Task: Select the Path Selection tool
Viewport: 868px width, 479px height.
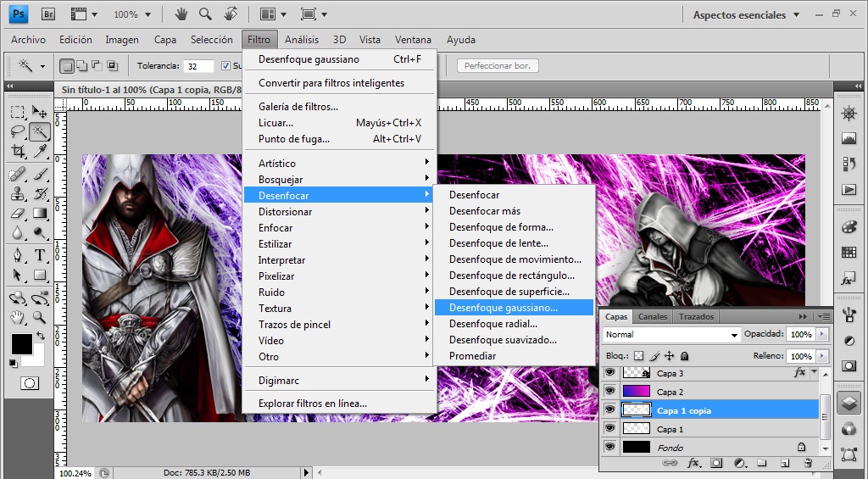Action: [18, 275]
